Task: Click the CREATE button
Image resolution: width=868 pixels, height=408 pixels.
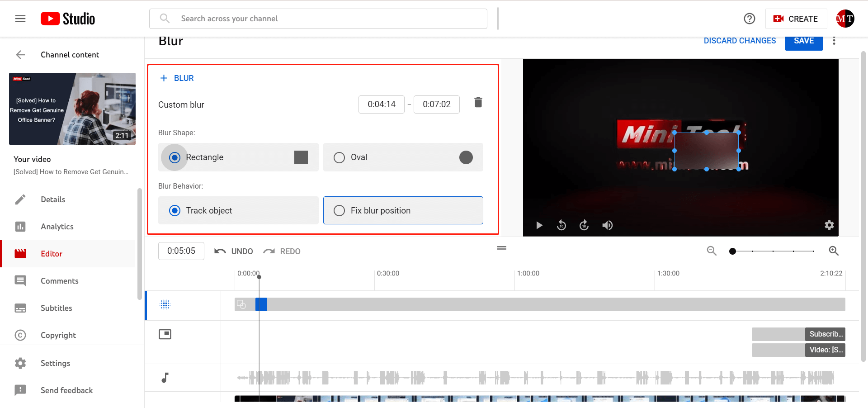Action: (796, 19)
